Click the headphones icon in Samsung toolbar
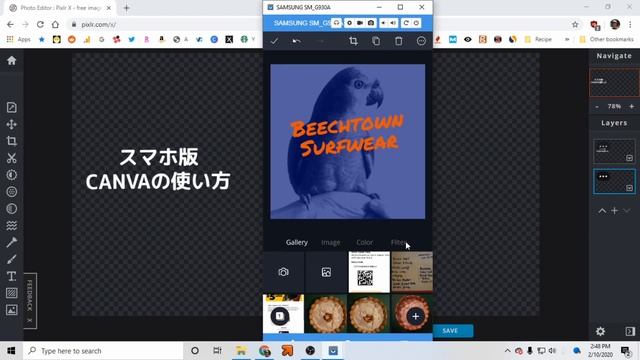Screen dimensions: 640x360 click(336, 23)
